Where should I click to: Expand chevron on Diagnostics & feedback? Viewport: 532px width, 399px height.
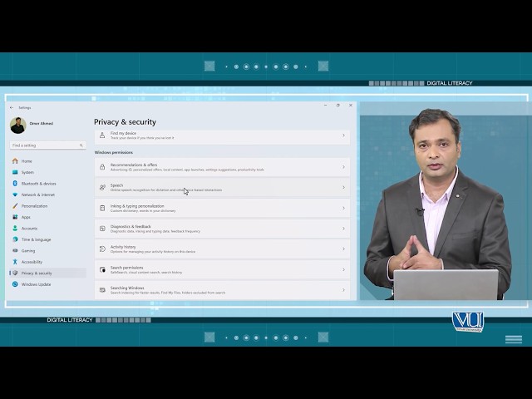pyautogui.click(x=343, y=229)
